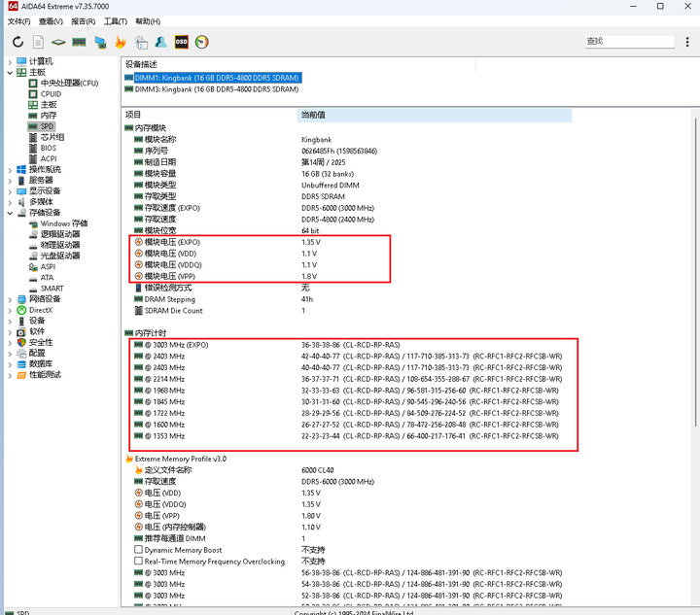700x615 pixels.
Task: Expand the 操作系统 tree node
Action: 10,169
